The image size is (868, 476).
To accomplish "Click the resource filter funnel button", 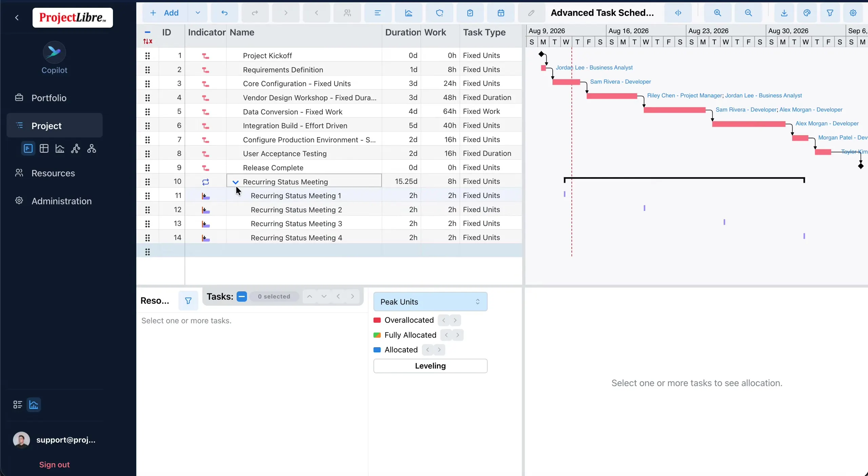I will pyautogui.click(x=188, y=300).
